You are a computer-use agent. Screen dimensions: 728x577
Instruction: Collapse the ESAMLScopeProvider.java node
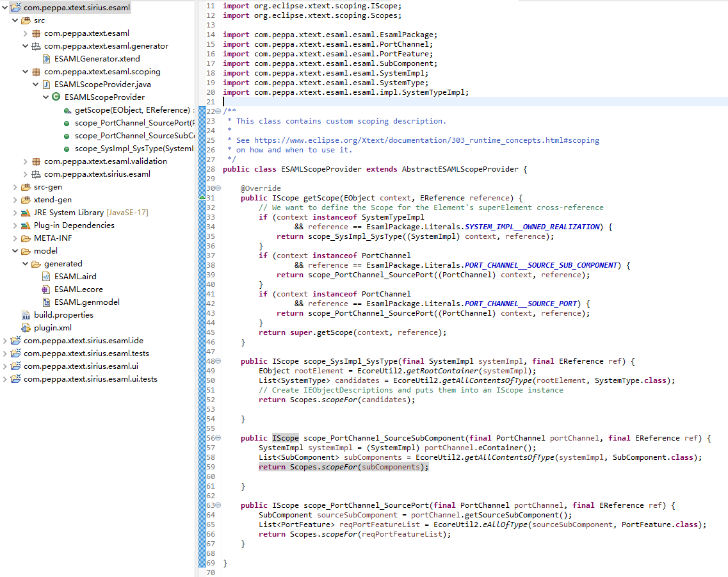point(35,85)
